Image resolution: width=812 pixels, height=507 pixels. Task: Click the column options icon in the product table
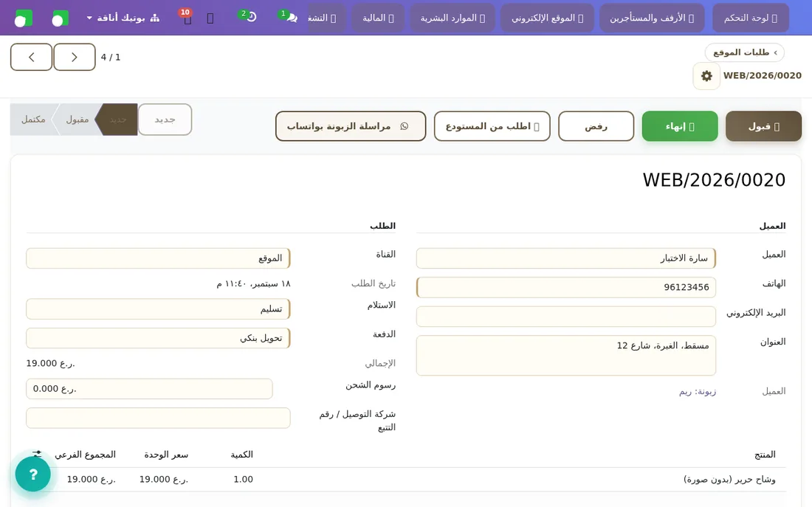tap(37, 454)
